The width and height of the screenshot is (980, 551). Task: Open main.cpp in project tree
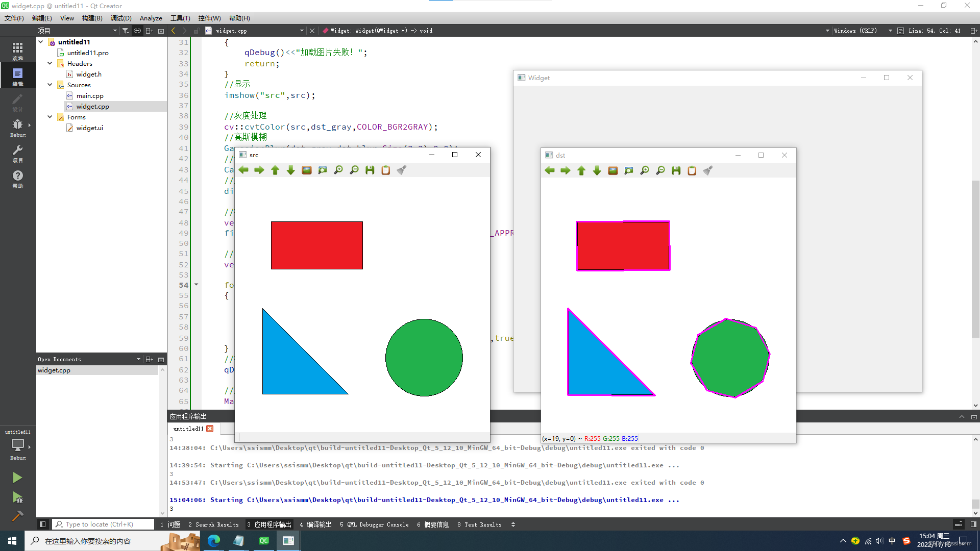pyautogui.click(x=90, y=96)
